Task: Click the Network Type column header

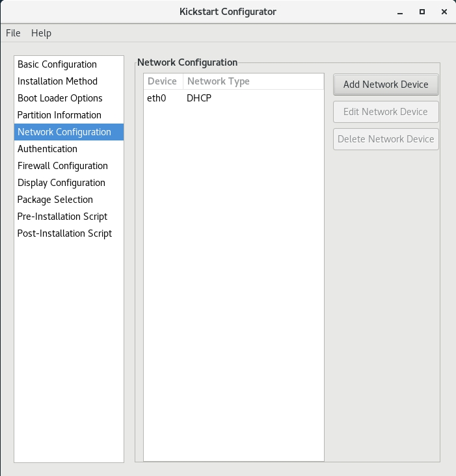Action: pos(219,81)
